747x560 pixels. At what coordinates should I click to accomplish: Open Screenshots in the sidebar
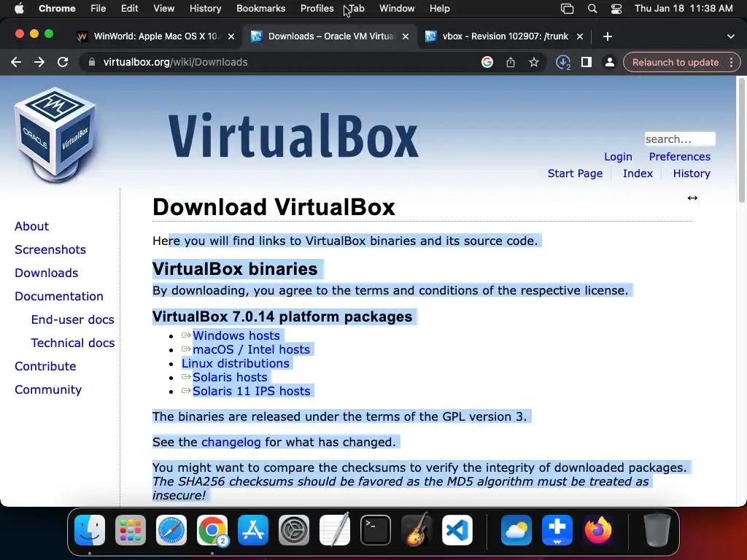coord(50,249)
